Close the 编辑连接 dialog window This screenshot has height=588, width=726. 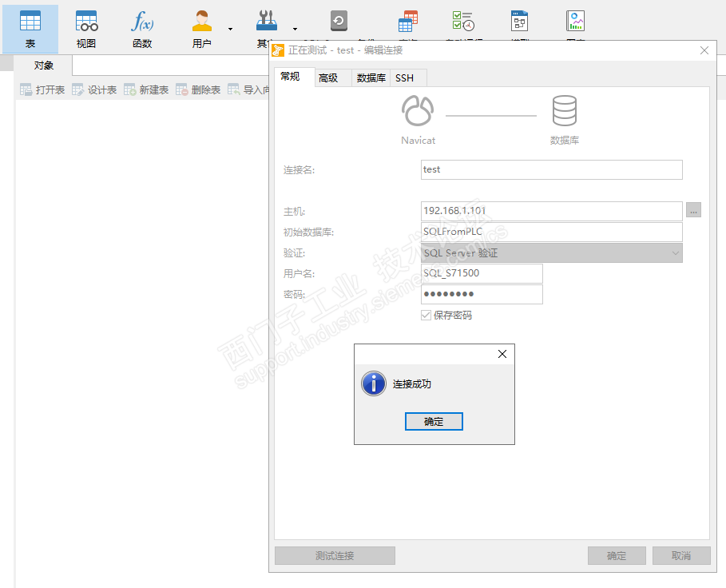704,50
